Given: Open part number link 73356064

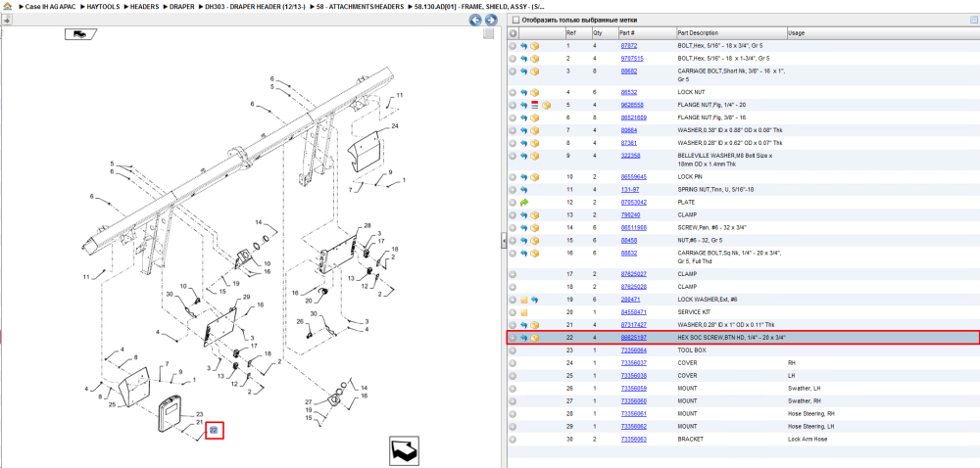Looking at the screenshot, I should (633, 351).
